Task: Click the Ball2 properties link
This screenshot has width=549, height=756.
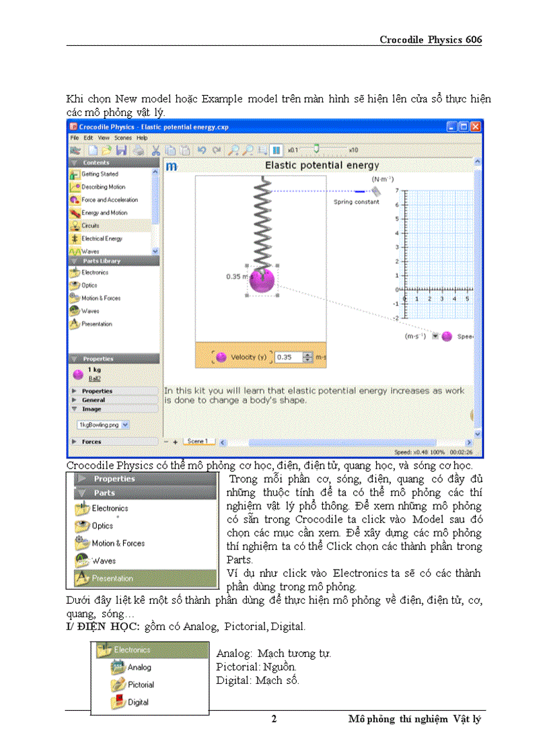Action: click(95, 378)
